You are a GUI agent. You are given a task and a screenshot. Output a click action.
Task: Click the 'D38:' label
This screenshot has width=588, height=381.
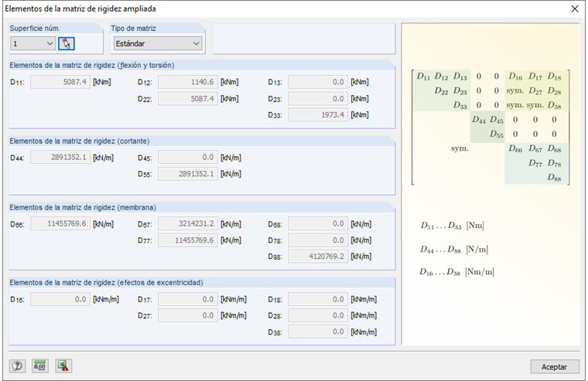point(275,332)
